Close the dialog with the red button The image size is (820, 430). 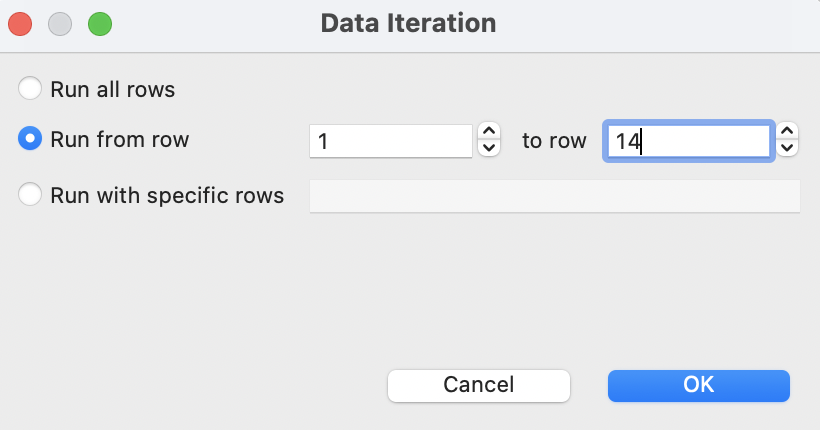tap(21, 23)
